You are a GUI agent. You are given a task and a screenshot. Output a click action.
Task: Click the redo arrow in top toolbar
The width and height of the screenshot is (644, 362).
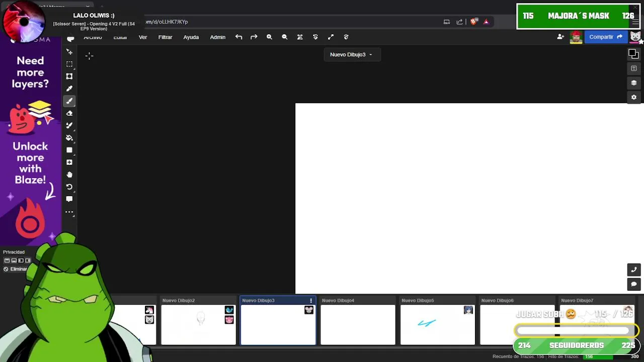click(x=254, y=37)
